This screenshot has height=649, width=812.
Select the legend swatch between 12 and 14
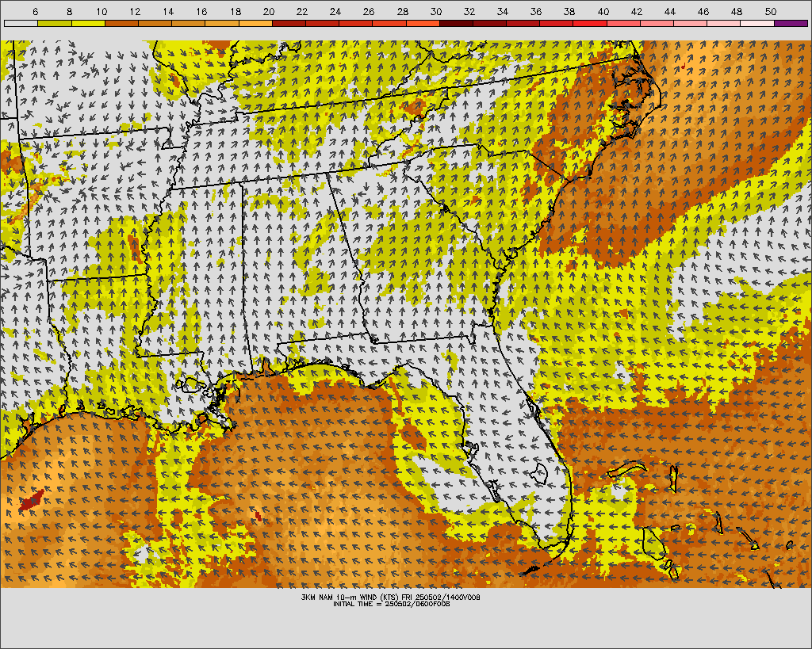click(155, 23)
